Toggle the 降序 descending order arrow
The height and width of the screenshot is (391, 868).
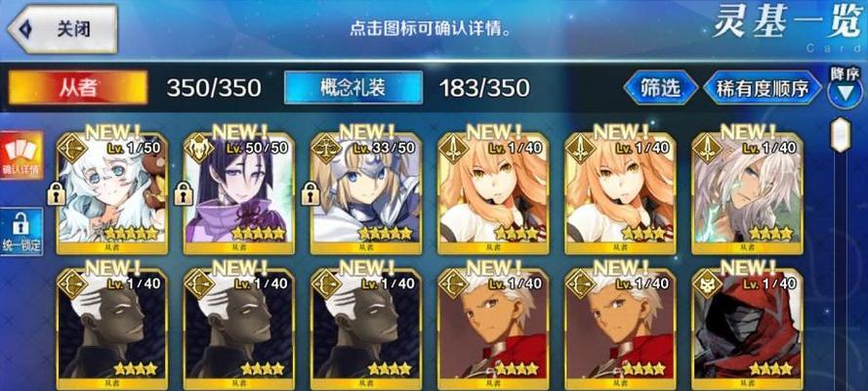[x=845, y=88]
